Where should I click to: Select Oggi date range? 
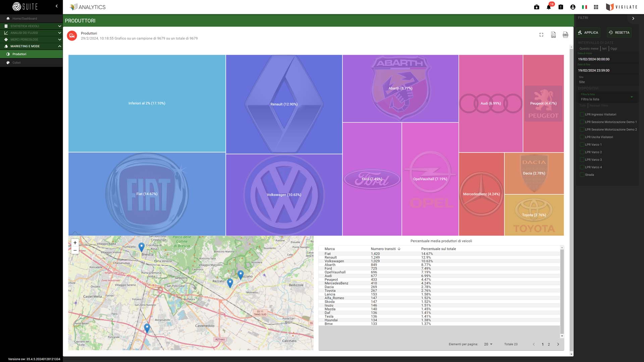[x=614, y=49]
